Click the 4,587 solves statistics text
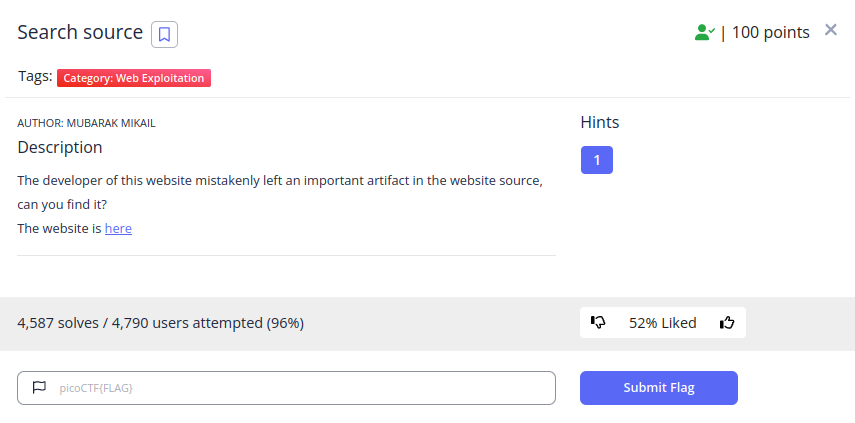 coord(160,323)
